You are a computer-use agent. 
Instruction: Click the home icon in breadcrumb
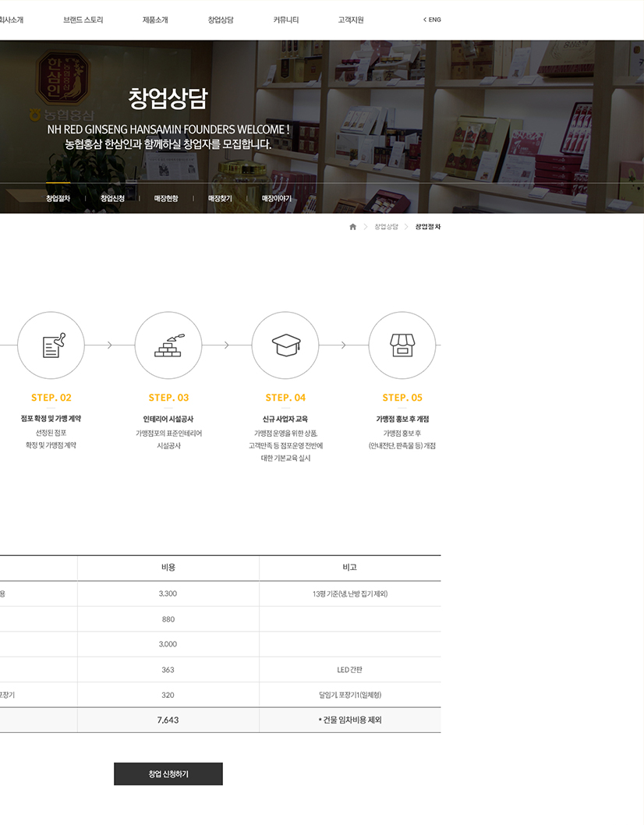click(352, 227)
